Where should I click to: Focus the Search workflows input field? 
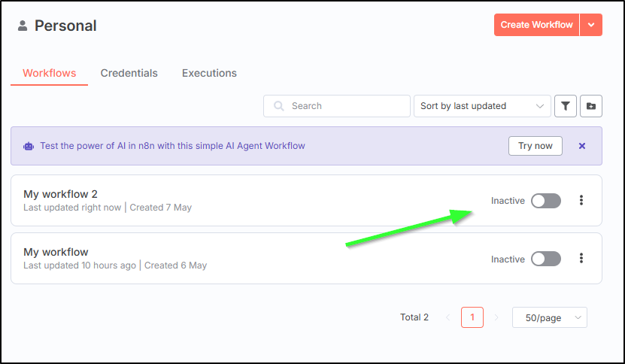point(337,106)
